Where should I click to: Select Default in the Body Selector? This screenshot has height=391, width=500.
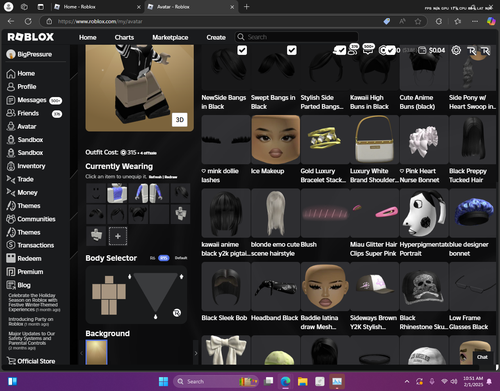pos(181,258)
